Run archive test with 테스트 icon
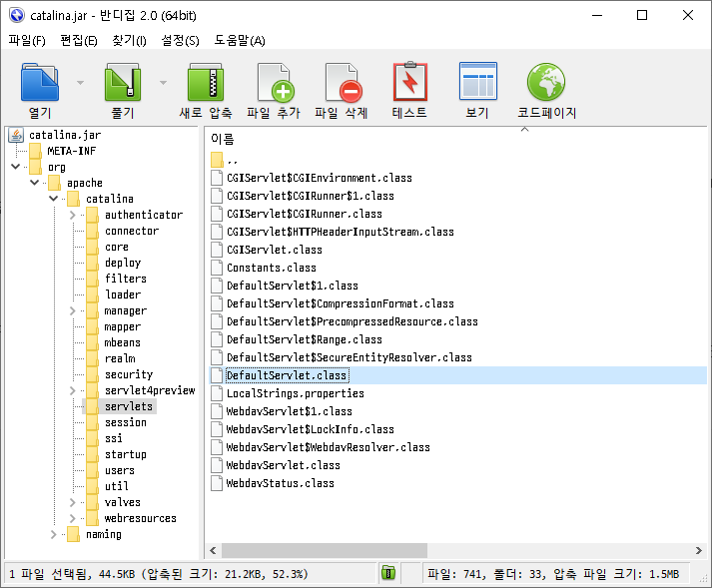 click(410, 81)
